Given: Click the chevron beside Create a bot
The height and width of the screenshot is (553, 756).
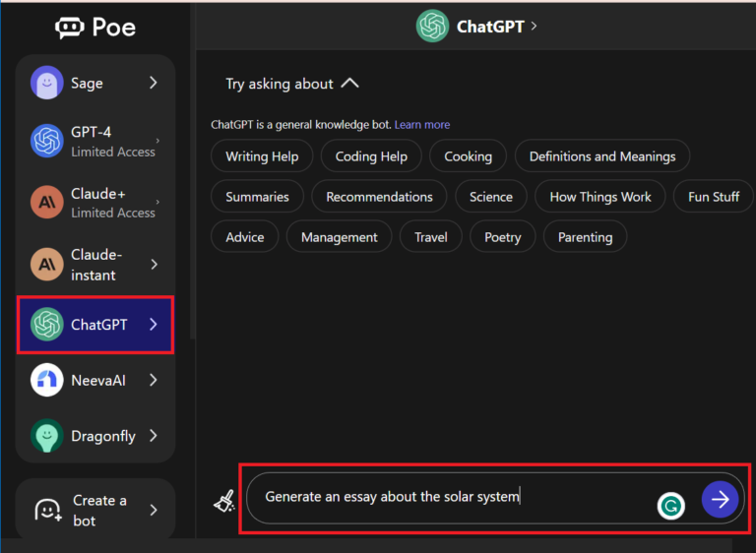Looking at the screenshot, I should [154, 510].
